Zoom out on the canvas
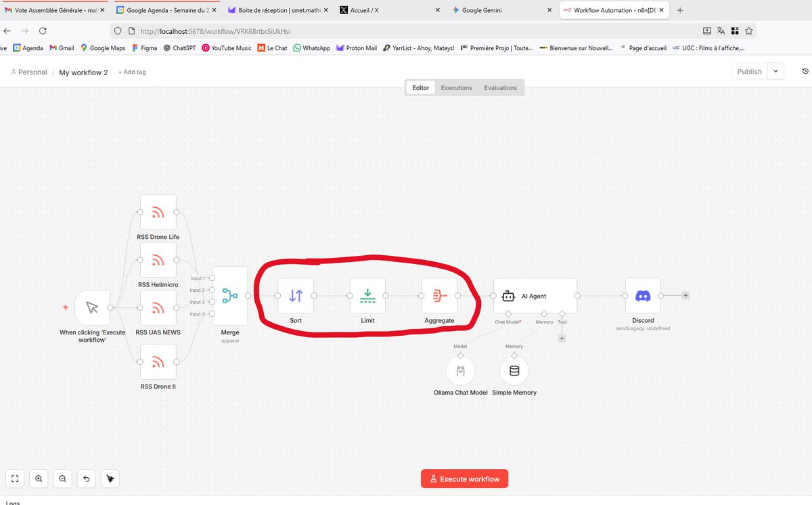The image size is (812, 505). 62,479
